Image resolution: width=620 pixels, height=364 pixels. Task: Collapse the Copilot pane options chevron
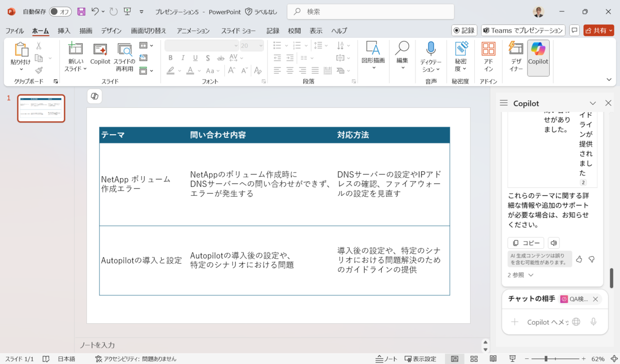[x=593, y=103]
